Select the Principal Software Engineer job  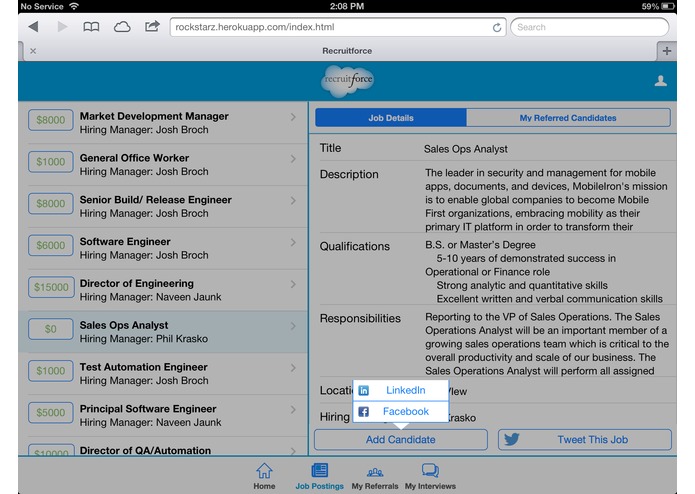tap(163, 416)
